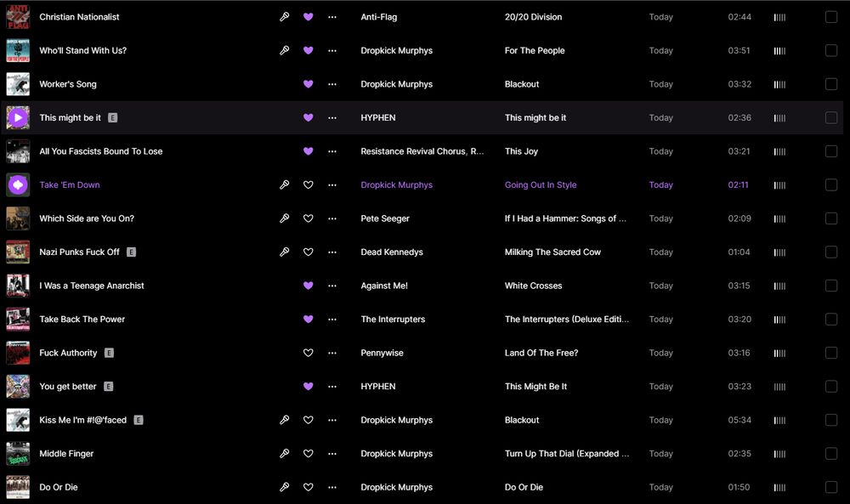Click the play icon on This might be it
Image resolution: width=850 pixels, height=504 pixels.
tap(18, 118)
